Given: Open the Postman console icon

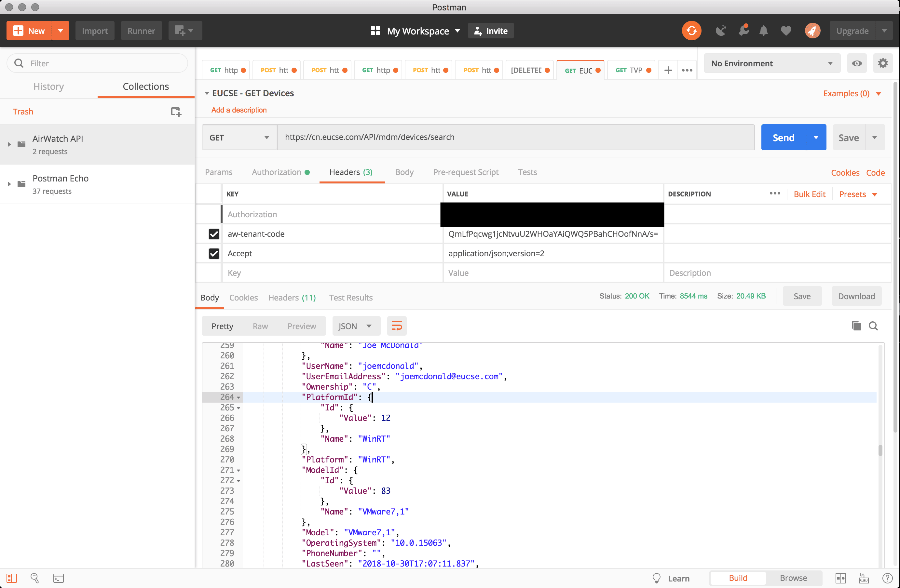Looking at the screenshot, I should (59, 578).
